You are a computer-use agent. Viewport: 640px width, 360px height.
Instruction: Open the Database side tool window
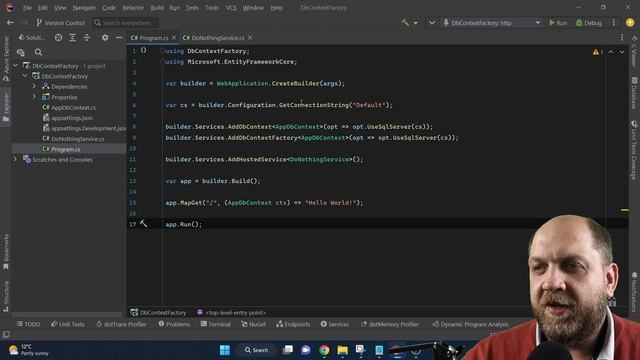(634, 93)
